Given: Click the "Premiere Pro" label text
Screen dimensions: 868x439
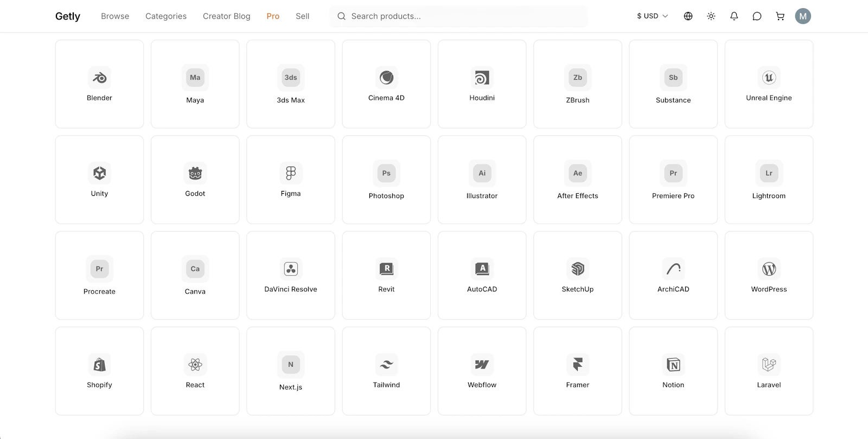Looking at the screenshot, I should point(673,196).
